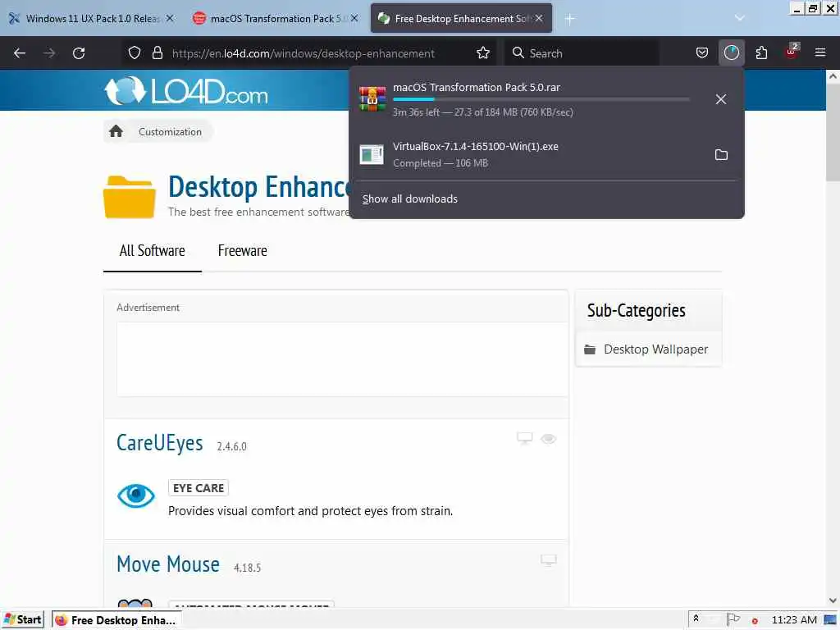Click the EYE CARE tag
Viewport: 840px width, 630px height.
tap(199, 488)
